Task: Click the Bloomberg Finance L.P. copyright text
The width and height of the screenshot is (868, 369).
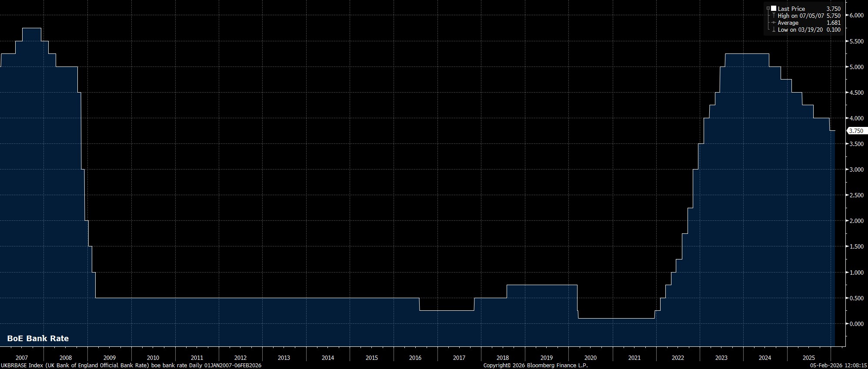Action: click(535, 366)
